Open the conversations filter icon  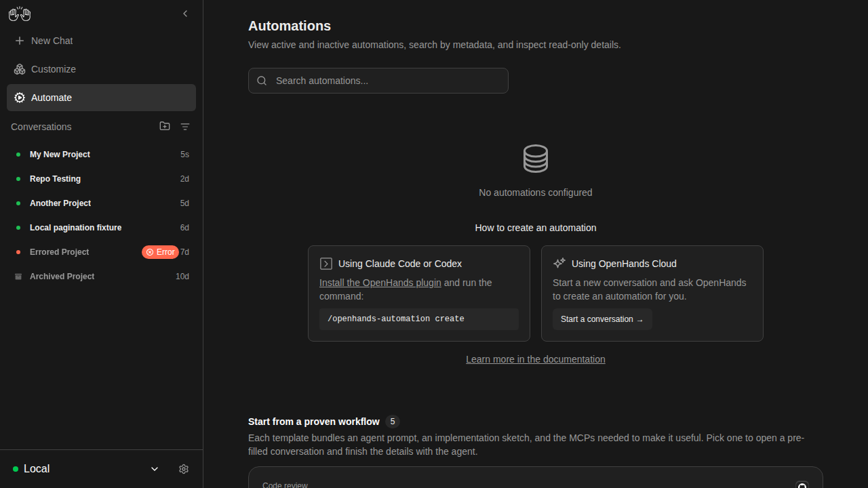[185, 127]
